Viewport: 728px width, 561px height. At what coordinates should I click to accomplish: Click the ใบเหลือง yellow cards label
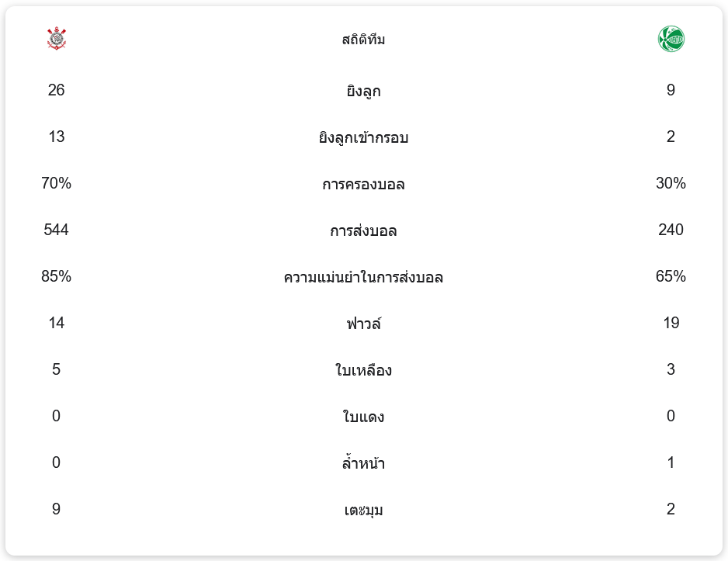click(363, 371)
